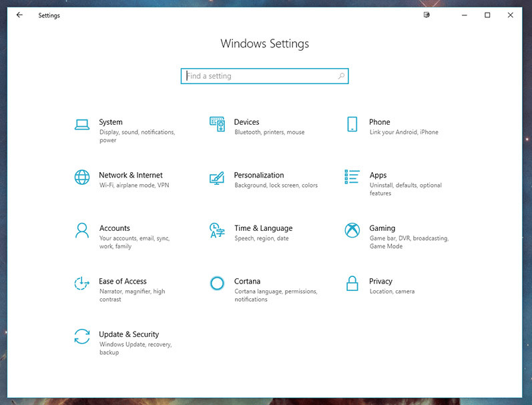Click the Network & Internet globe icon
532x405 pixels.
click(82, 177)
